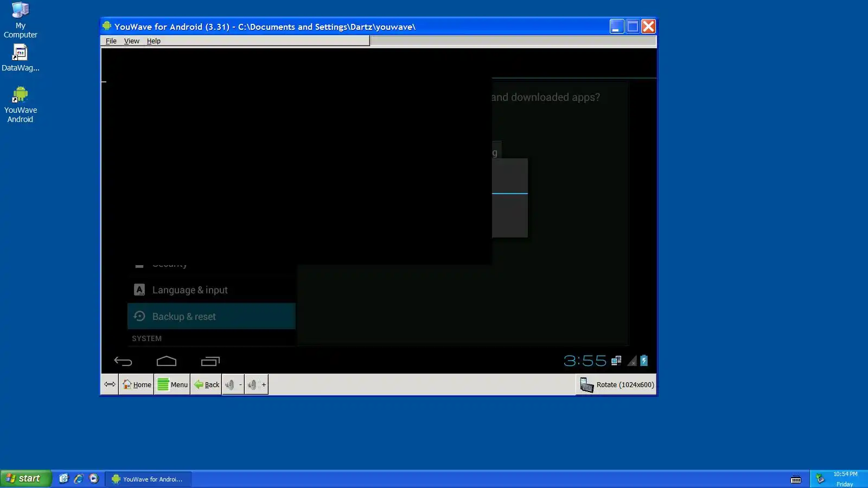
Task: Tap the Android clock showing 3:55
Action: [585, 361]
